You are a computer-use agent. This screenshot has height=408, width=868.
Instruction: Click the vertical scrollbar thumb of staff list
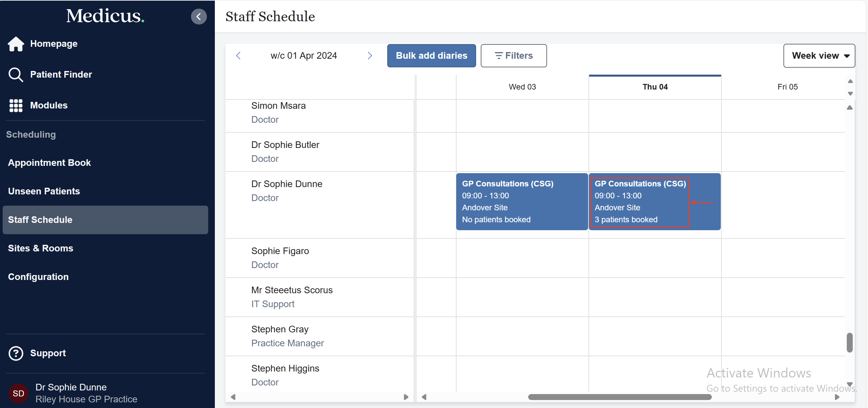coord(849,343)
